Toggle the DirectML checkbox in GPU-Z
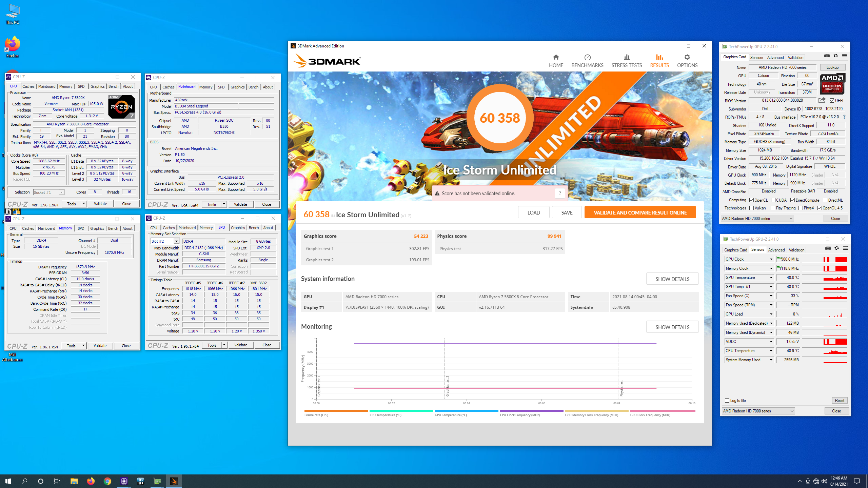The width and height of the screenshot is (868, 488). tap(825, 200)
